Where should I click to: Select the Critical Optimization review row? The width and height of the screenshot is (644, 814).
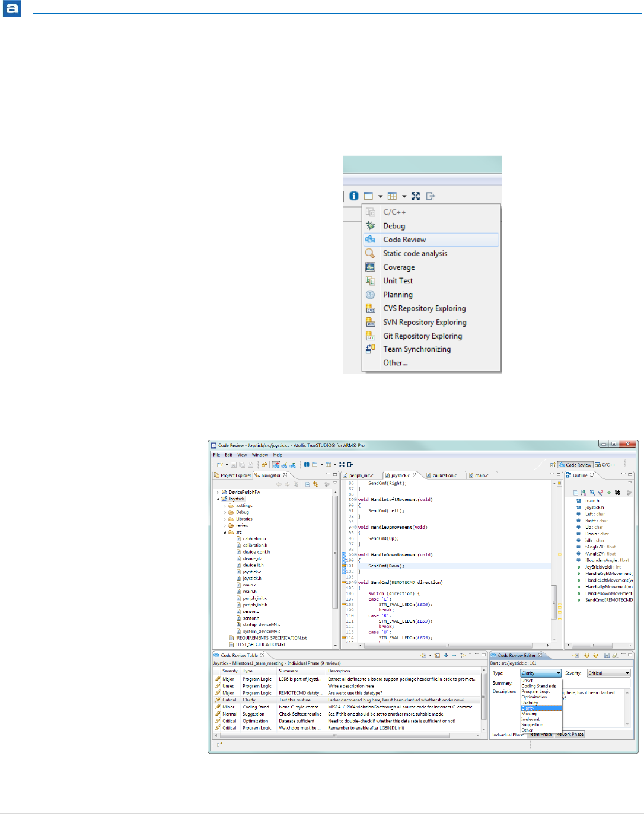point(347,721)
